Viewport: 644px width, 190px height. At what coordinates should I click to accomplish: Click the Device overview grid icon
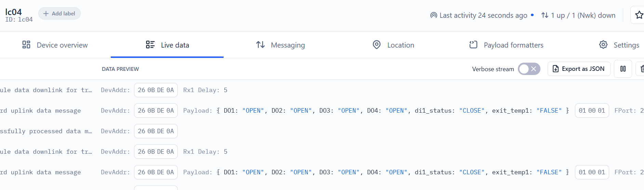click(26, 45)
